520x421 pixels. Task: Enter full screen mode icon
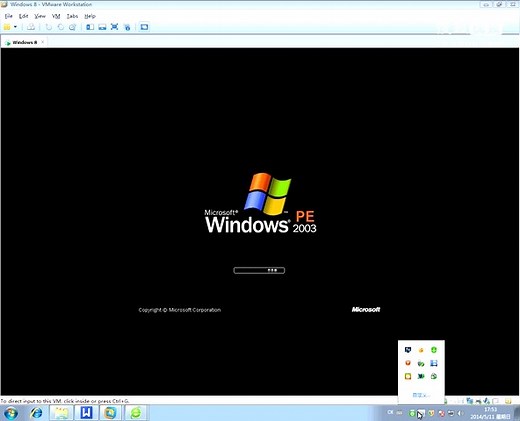[114, 27]
